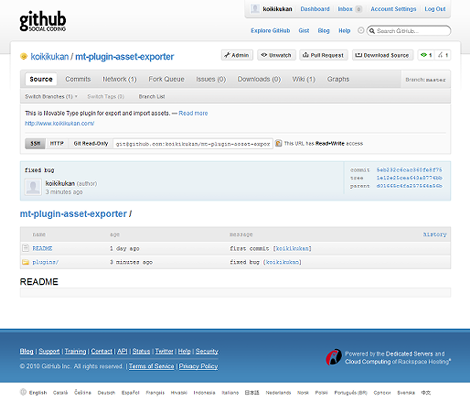Open mt-plugin-asset-exporter repository title link
This screenshot has height=401, width=470.
click(125, 57)
